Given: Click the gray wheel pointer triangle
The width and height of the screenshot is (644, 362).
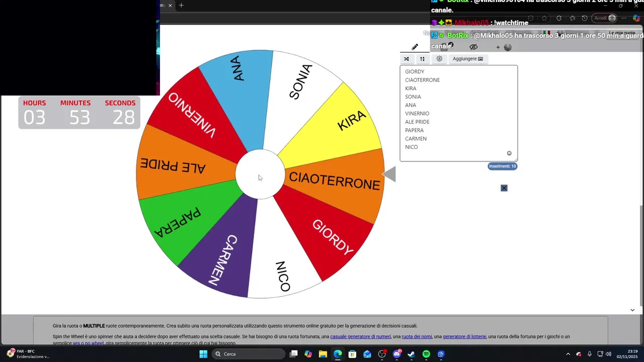Looking at the screenshot, I should click(x=389, y=174).
